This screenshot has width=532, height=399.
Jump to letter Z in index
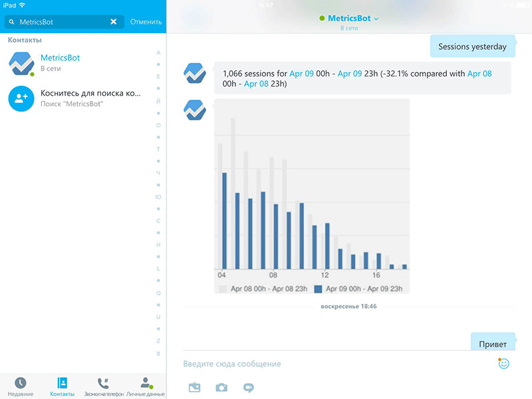[x=158, y=341]
